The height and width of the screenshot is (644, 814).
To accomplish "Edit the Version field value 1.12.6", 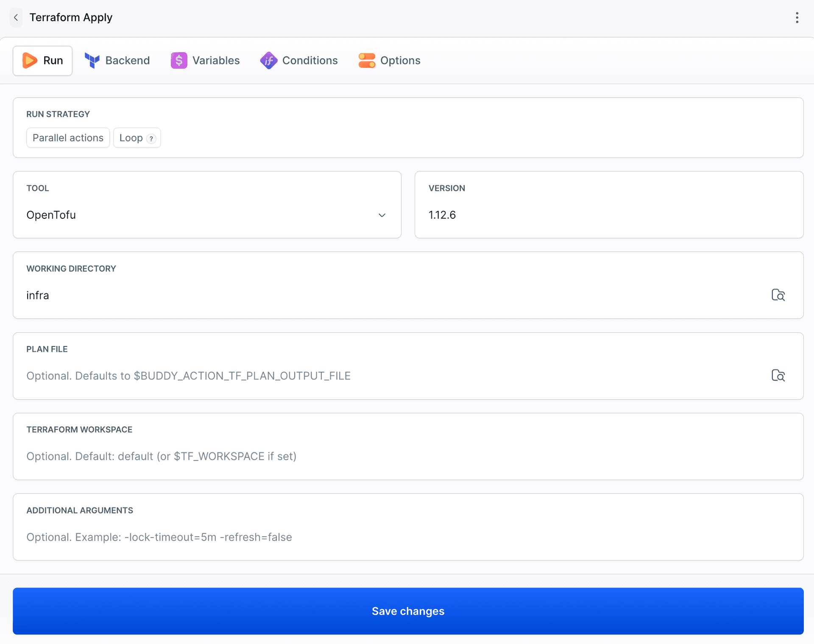I will pos(609,215).
